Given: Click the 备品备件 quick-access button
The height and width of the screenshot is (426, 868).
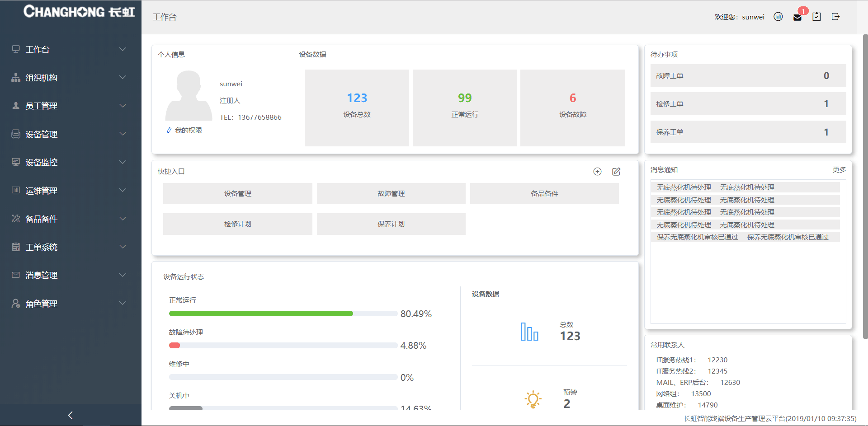Looking at the screenshot, I should 544,193.
